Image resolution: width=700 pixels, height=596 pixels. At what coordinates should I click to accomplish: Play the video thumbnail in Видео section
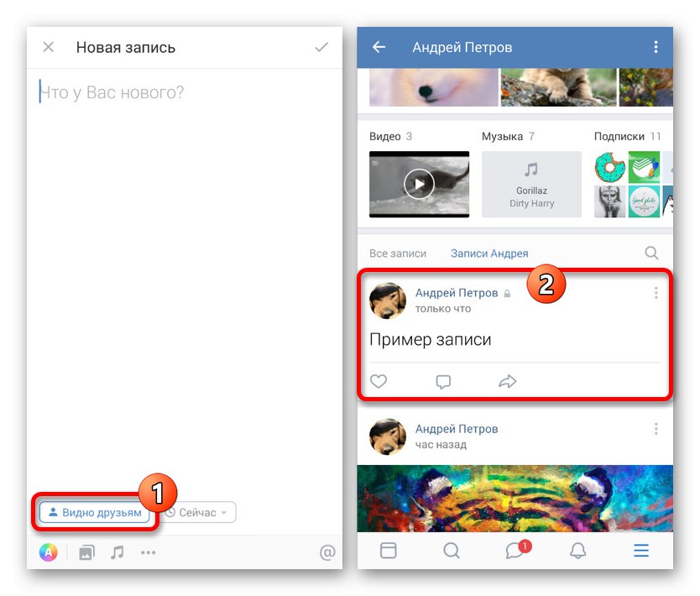click(x=419, y=184)
